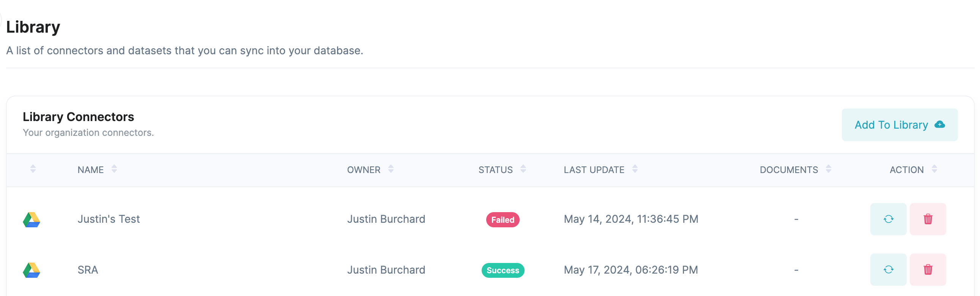The image size is (980, 296).
Task: Click Google Drive icon for Justin's Test
Action: point(32,219)
